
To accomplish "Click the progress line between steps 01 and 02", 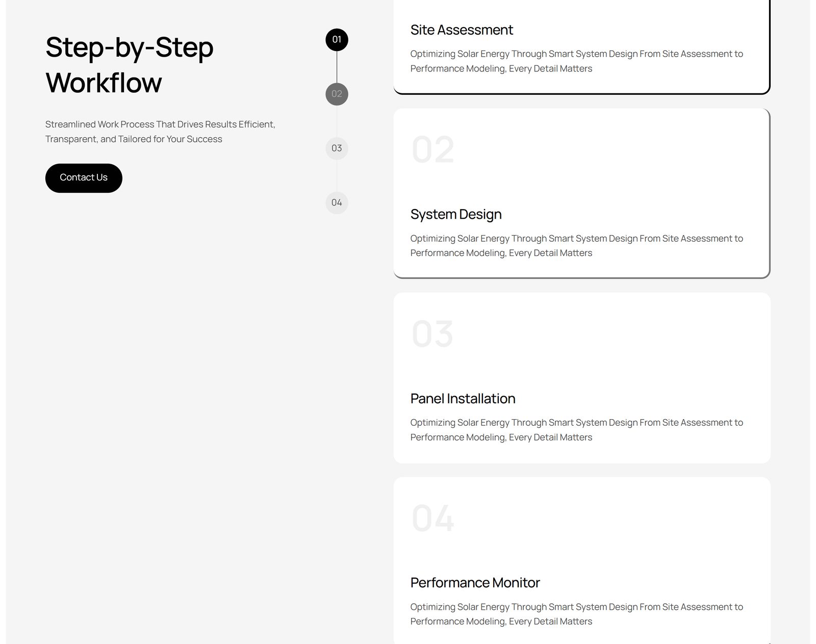I will click(x=337, y=67).
